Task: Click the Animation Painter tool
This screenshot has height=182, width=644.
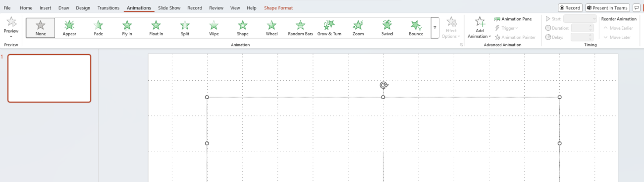Action: pos(515,37)
